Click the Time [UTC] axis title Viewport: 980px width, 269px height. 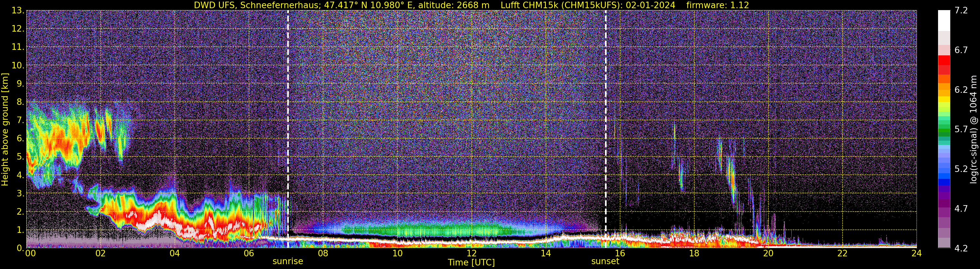[x=471, y=262]
